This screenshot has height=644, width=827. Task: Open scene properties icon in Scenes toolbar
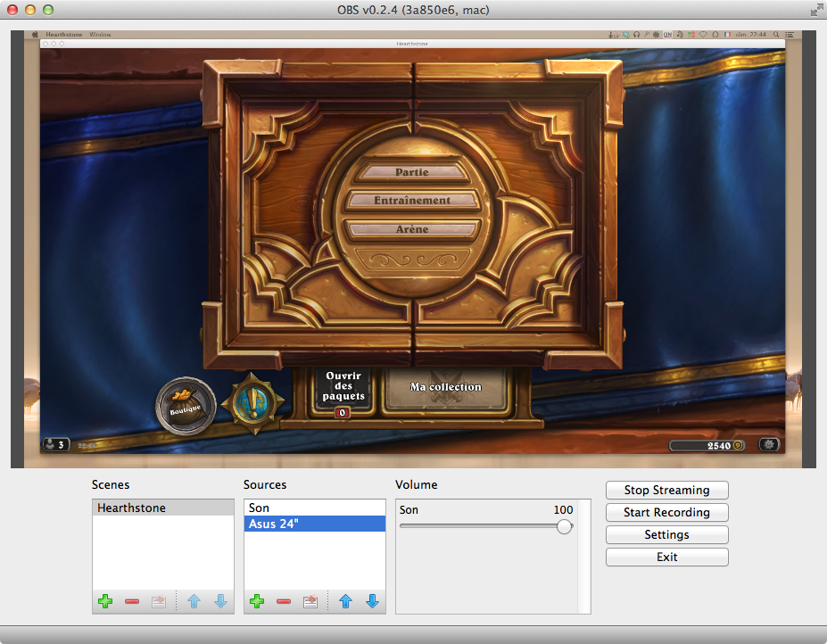(x=159, y=601)
